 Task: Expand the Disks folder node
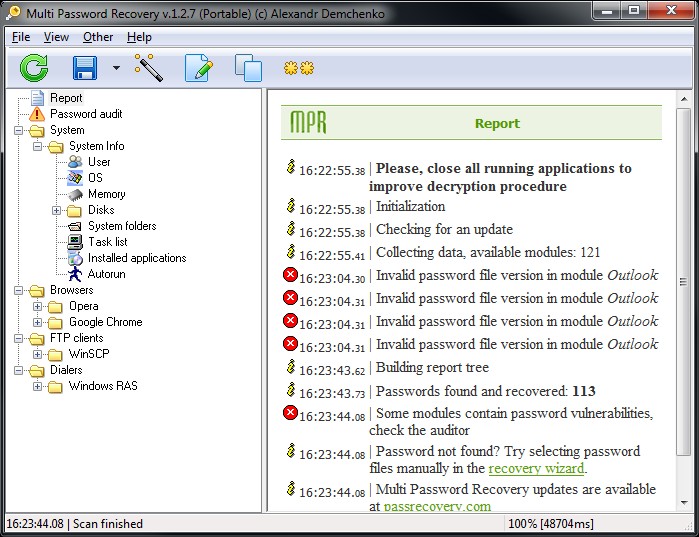click(55, 210)
